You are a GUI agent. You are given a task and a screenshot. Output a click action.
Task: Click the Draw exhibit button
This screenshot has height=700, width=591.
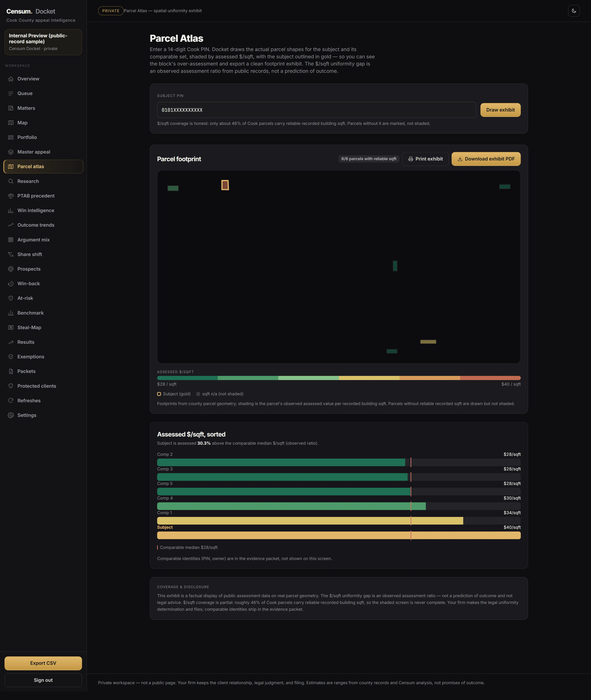coord(500,110)
